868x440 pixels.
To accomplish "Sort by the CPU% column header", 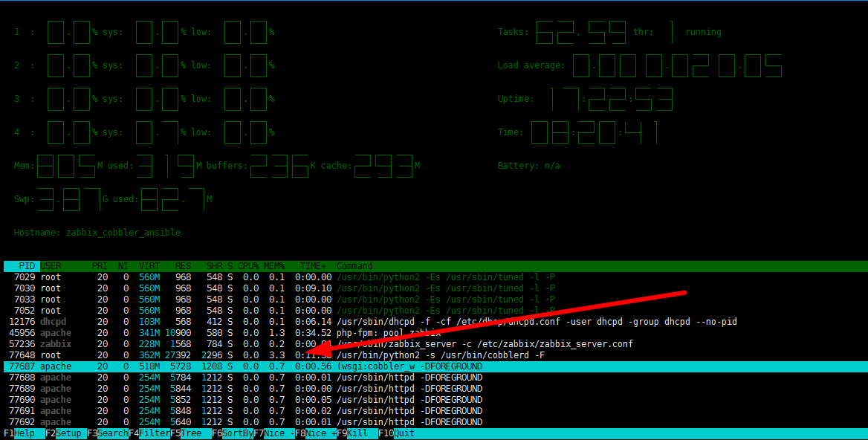I will point(248,266).
